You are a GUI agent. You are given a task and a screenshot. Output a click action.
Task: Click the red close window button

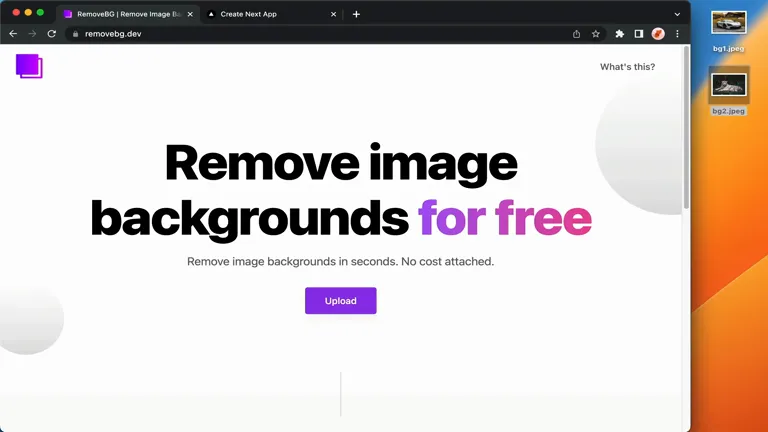[16, 13]
